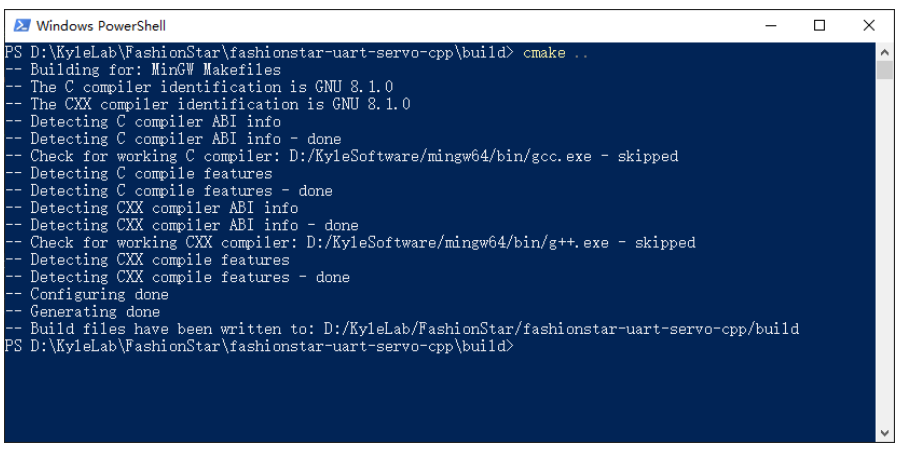Screen dimensions: 900x451
Task: Click the empty vertical scrollbar track
Action: coord(884,250)
